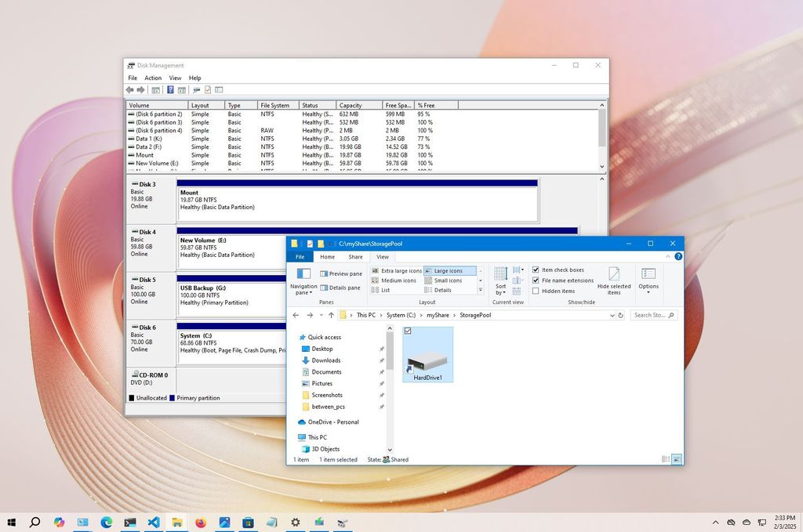This screenshot has width=803, height=532.
Task: Switch to the Share tab in File Explorer
Action: (x=354, y=257)
